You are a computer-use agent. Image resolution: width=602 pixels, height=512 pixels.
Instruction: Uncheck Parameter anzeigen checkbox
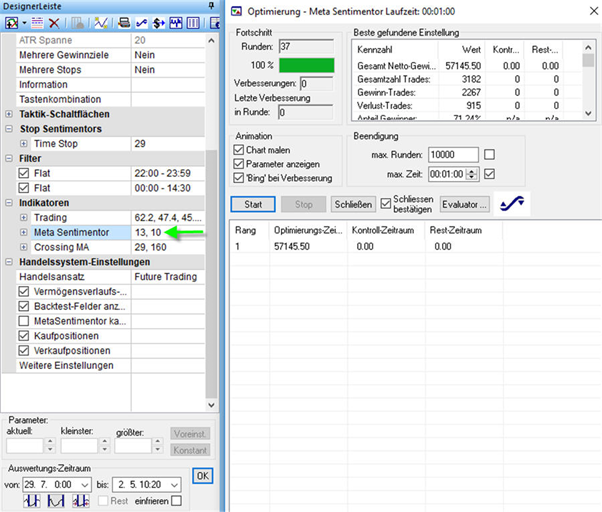tap(239, 164)
